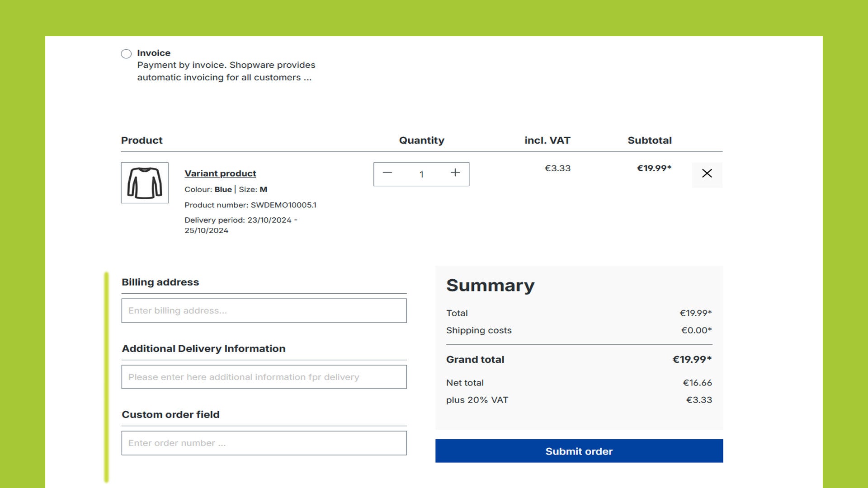Click the Grand total amount €19.99*
868x488 pixels.
click(692, 360)
